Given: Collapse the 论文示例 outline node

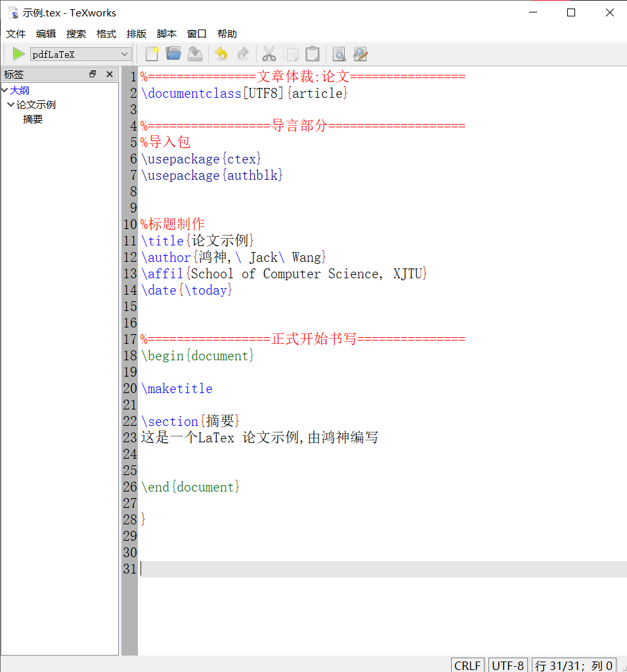Looking at the screenshot, I should [11, 104].
